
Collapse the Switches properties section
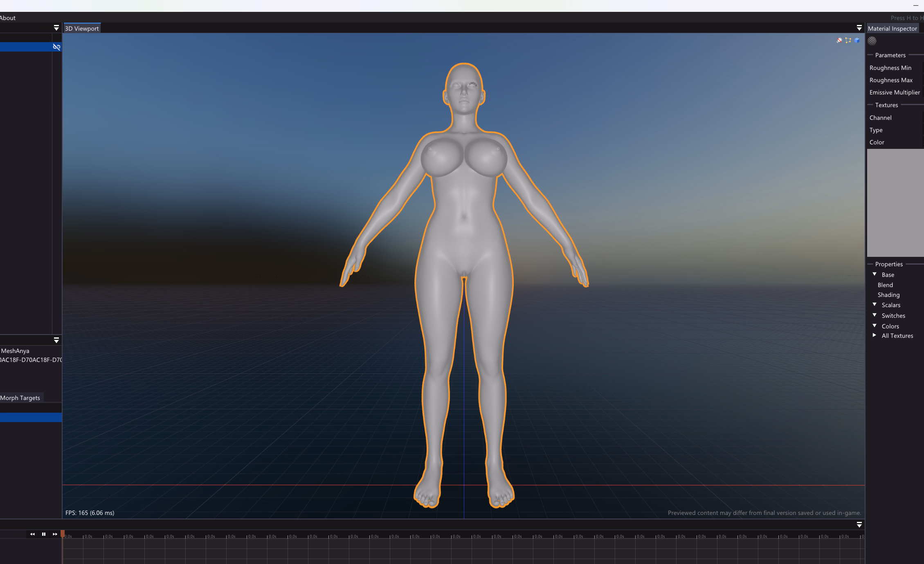click(x=875, y=315)
